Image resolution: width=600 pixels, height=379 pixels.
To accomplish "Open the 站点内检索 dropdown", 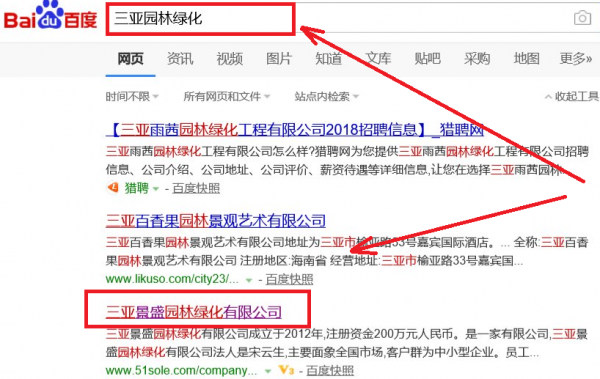I will click(326, 96).
